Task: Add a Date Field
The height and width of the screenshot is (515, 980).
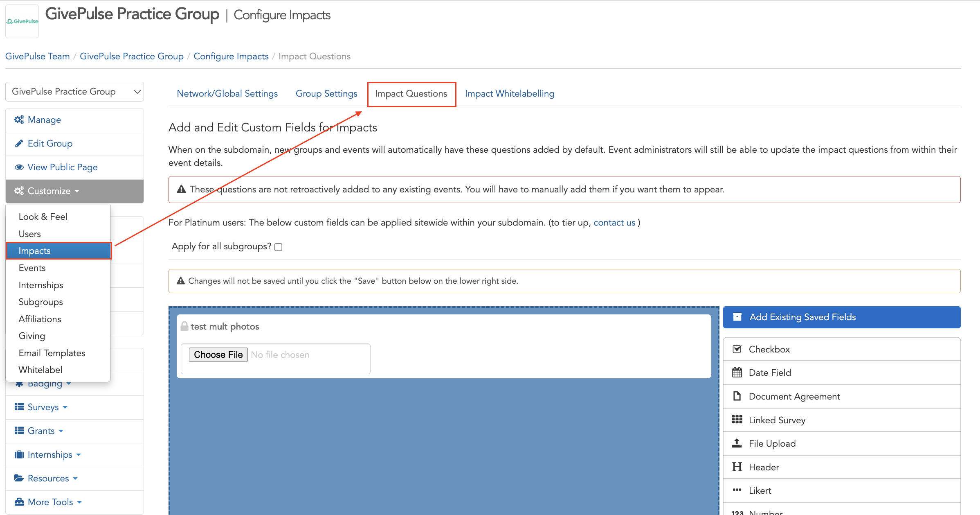Action: [x=842, y=373]
